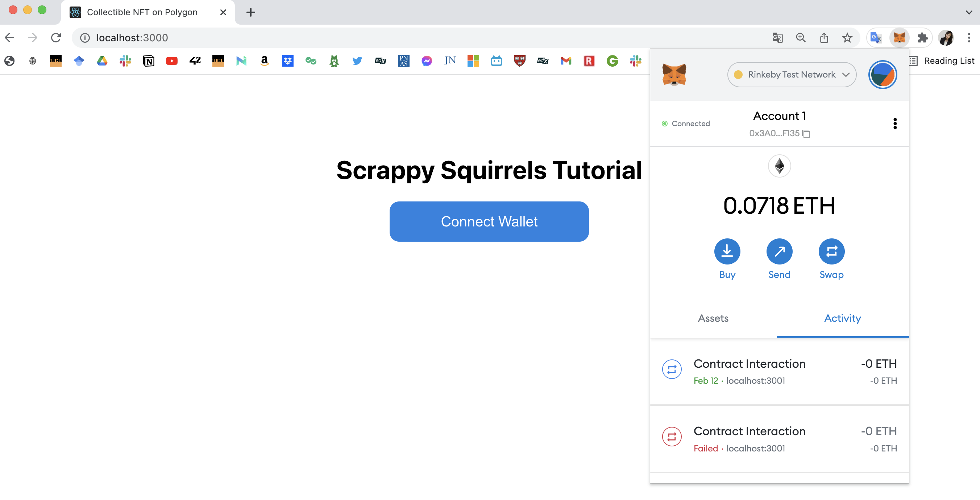Switch to the Assets tab

(x=713, y=318)
